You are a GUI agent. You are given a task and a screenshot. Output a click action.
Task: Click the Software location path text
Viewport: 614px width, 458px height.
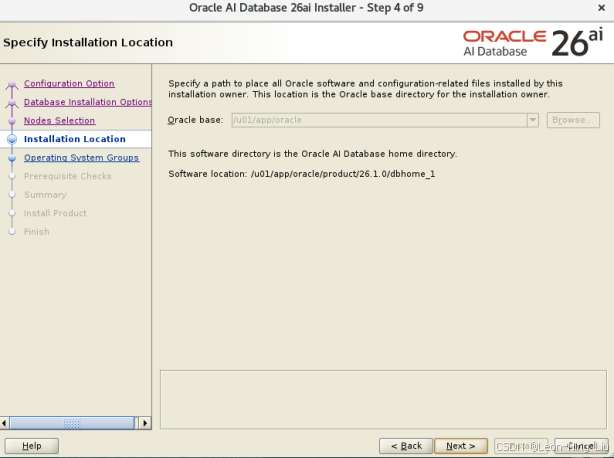coord(343,174)
